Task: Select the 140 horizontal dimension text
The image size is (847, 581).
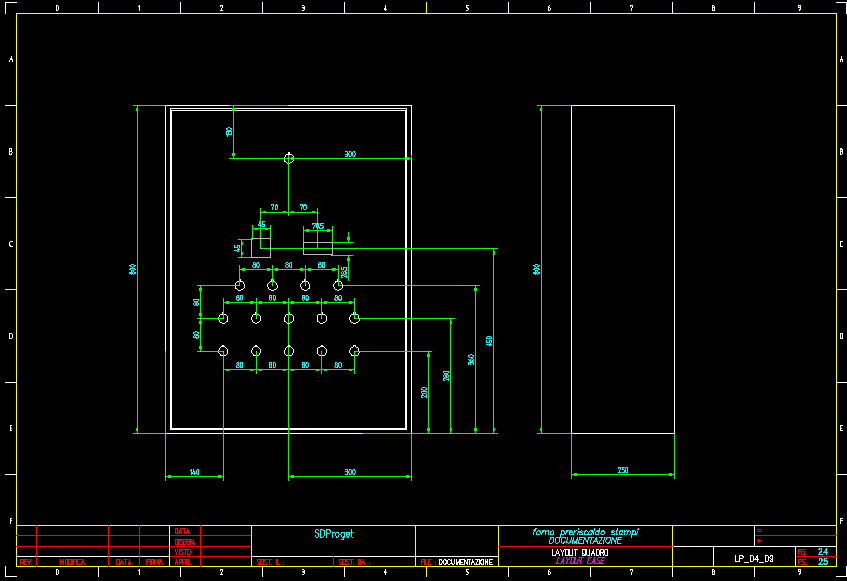Action: (194, 471)
